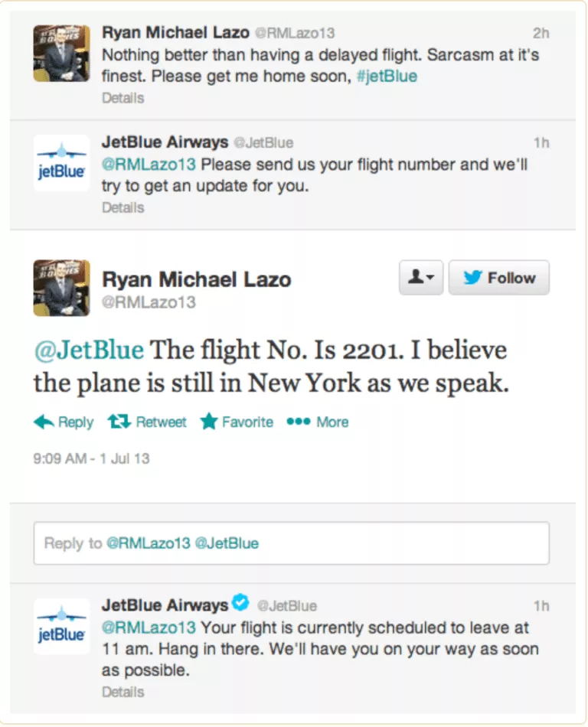588x727 pixels.
Task: Click Ryan's large avatar in main tweet
Action: click(61, 288)
